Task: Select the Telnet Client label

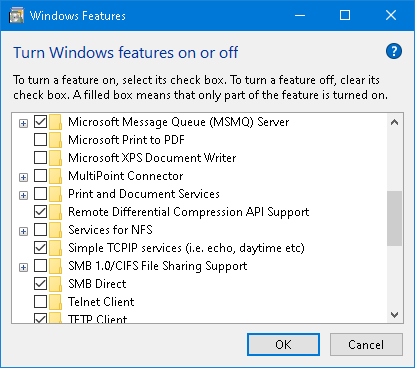Action: click(x=101, y=302)
